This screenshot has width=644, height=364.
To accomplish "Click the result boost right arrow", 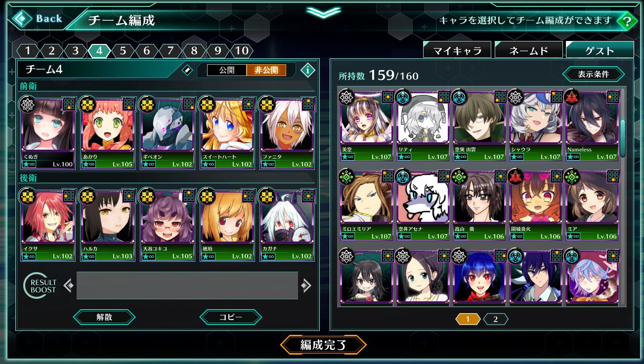I will (306, 285).
